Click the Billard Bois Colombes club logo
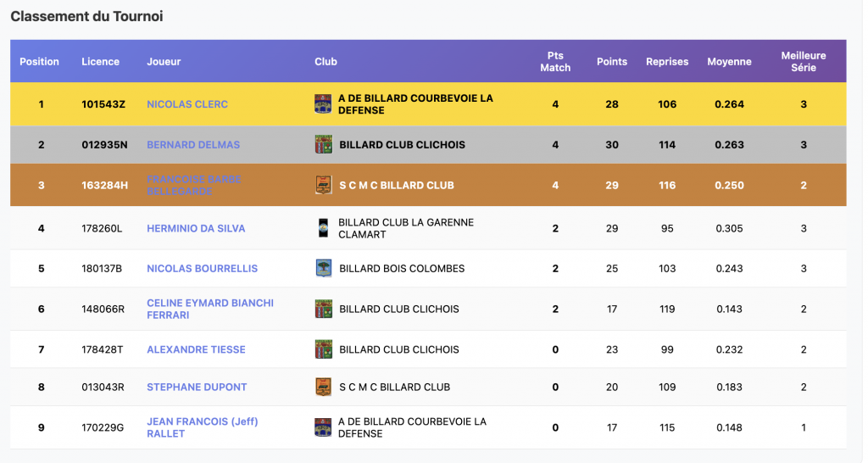 click(x=323, y=268)
